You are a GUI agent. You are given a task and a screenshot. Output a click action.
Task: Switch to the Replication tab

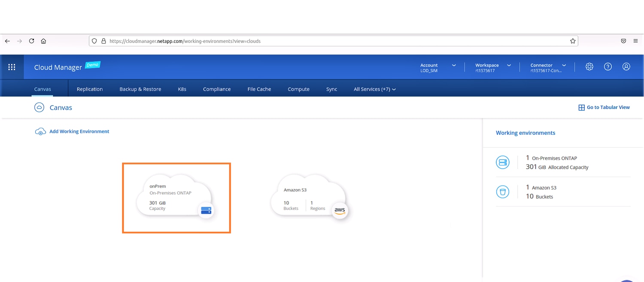point(90,89)
